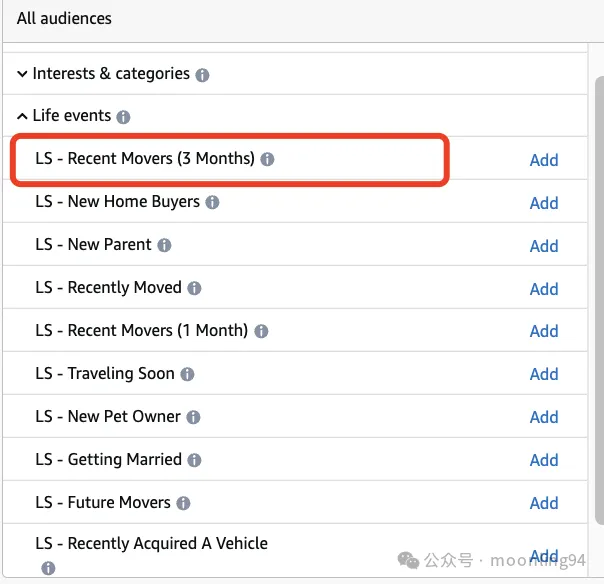Click the LS - Recently Moved label
Image resolution: width=604 pixels, height=584 pixels.
pos(108,288)
